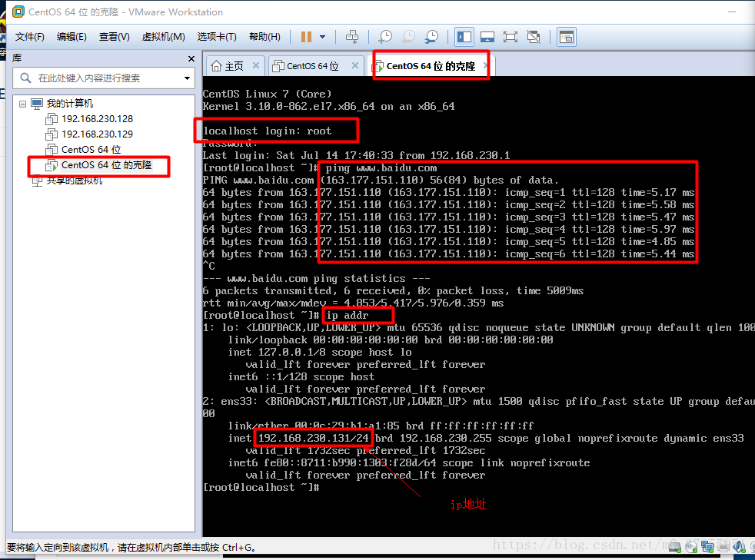This screenshot has width=755, height=560.
Task: Select 共享的虚拟机 in library tree
Action: 74,181
